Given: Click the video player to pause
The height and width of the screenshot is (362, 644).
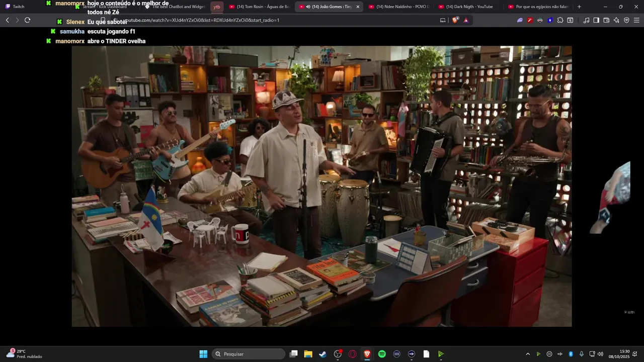Looking at the screenshot, I should (321, 187).
